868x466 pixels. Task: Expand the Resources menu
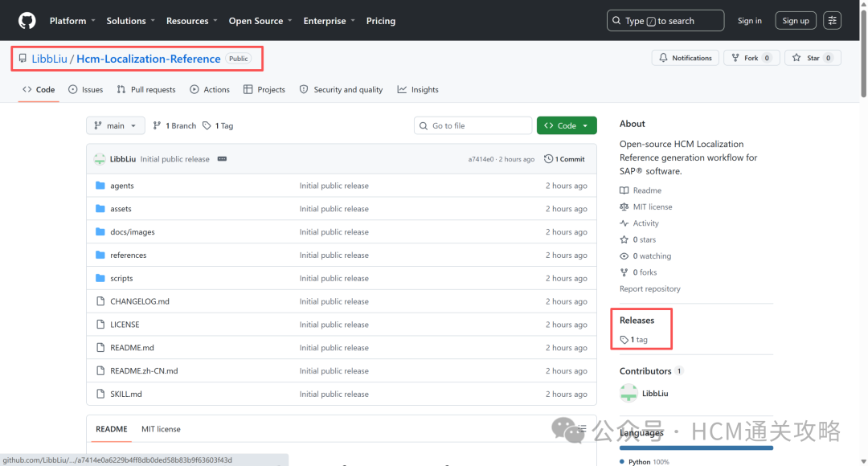[191, 20]
